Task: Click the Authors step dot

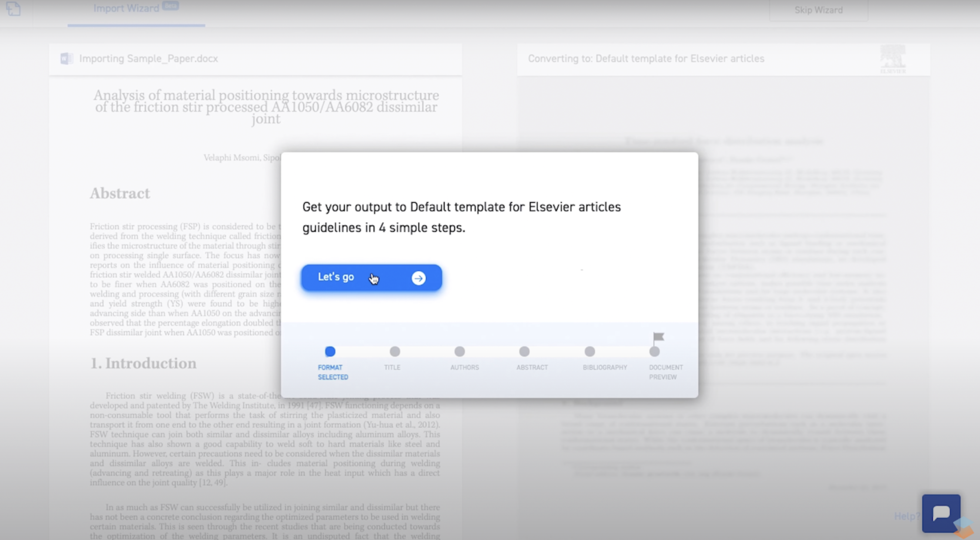Action: point(460,351)
